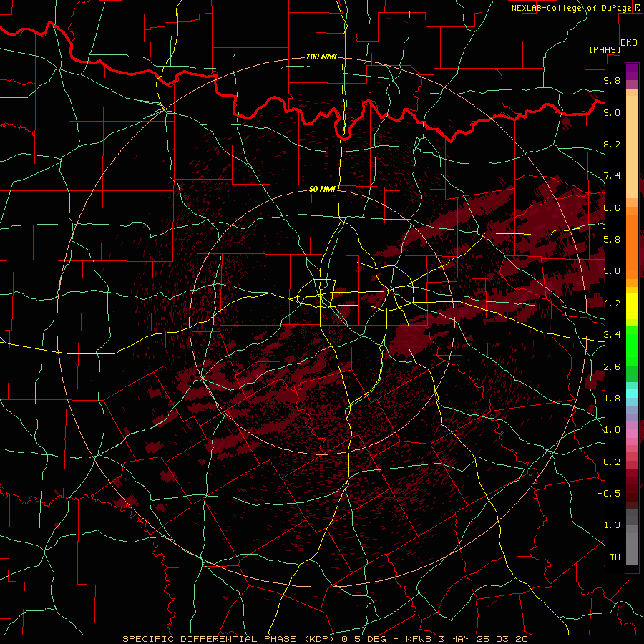Pick the bright green color bar segment
Viewport: 644px width, 644px height.
click(x=632, y=346)
